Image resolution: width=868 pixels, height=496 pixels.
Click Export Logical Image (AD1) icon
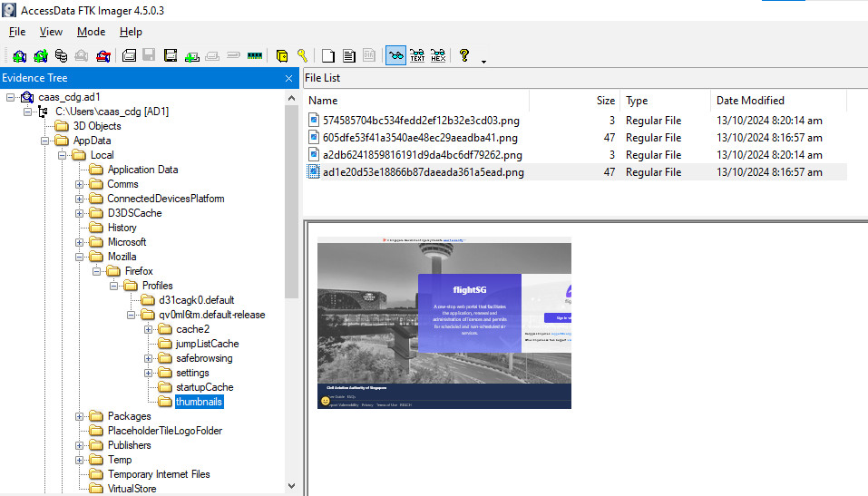pyautogui.click(x=171, y=55)
